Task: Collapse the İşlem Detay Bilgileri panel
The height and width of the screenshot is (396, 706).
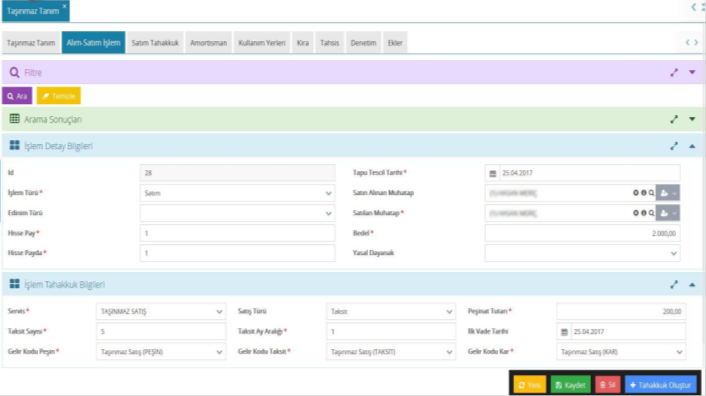Action: coord(692,146)
